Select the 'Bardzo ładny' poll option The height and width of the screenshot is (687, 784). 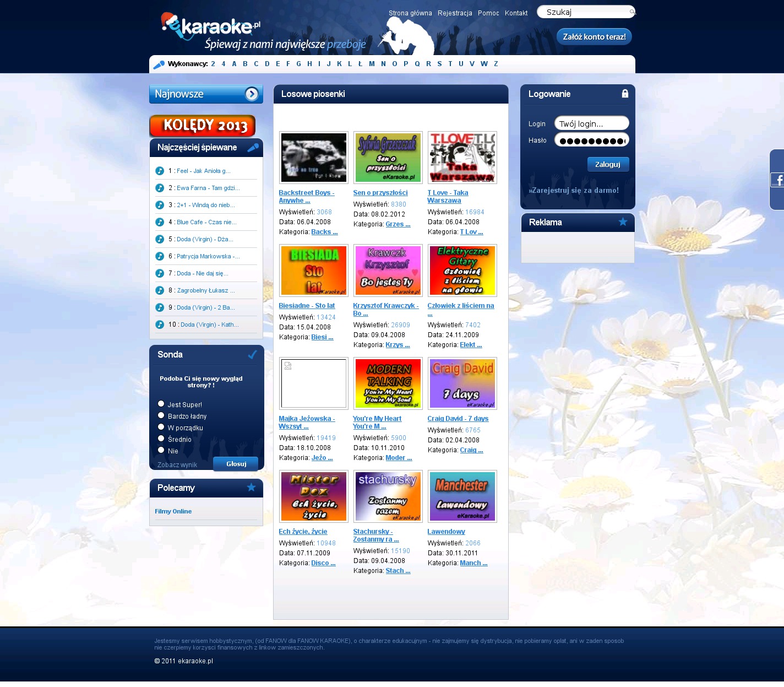click(161, 415)
